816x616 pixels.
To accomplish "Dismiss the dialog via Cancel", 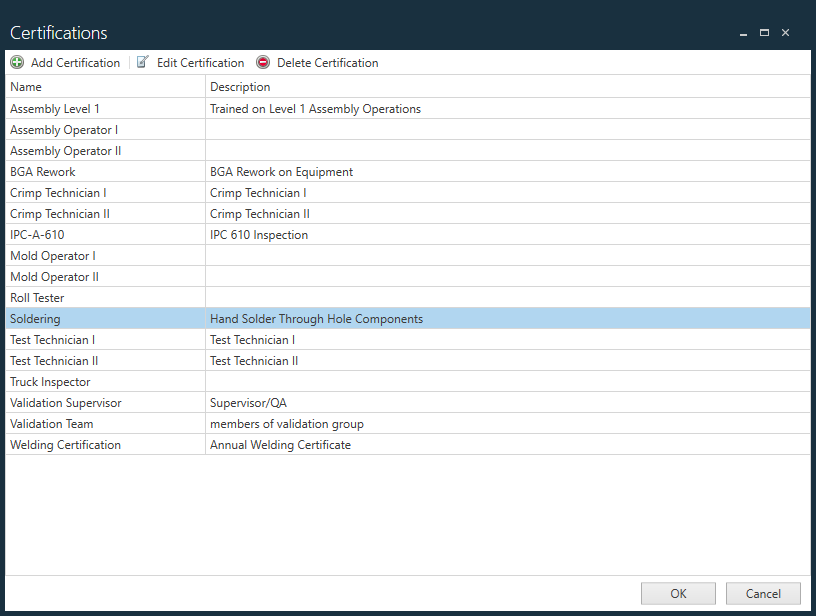I will (x=763, y=592).
